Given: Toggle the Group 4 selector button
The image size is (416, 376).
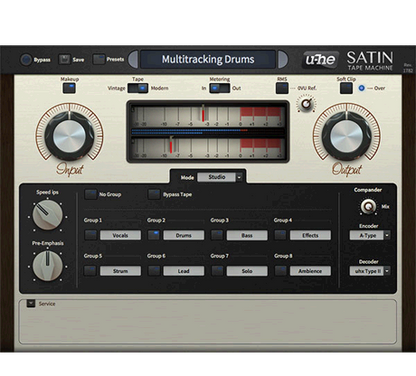Looking at the screenshot, I should click(x=280, y=235).
